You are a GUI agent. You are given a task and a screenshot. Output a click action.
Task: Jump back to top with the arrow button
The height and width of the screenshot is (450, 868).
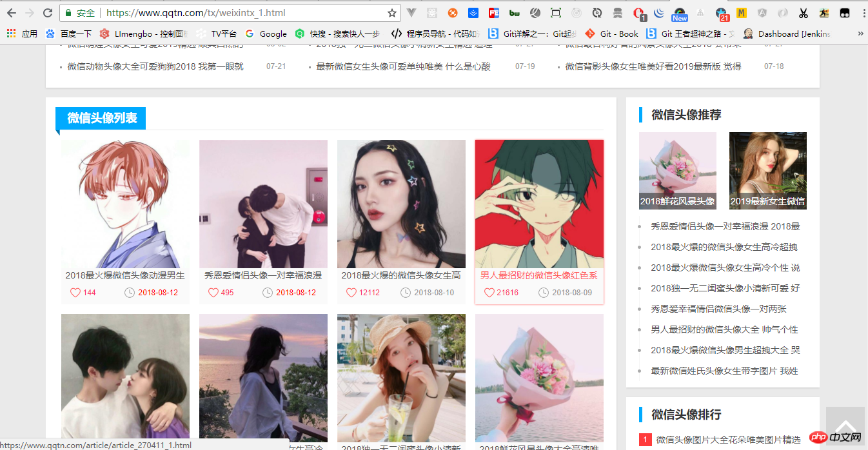click(845, 427)
